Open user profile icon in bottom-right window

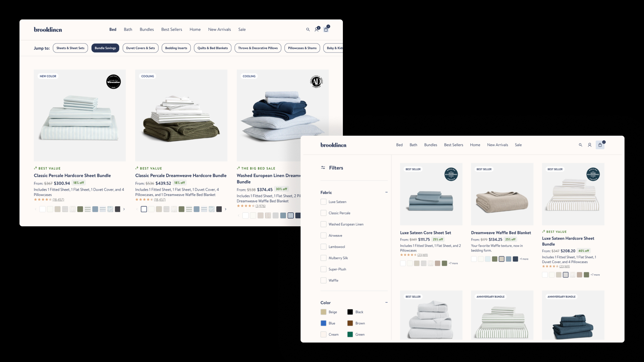[x=589, y=145]
